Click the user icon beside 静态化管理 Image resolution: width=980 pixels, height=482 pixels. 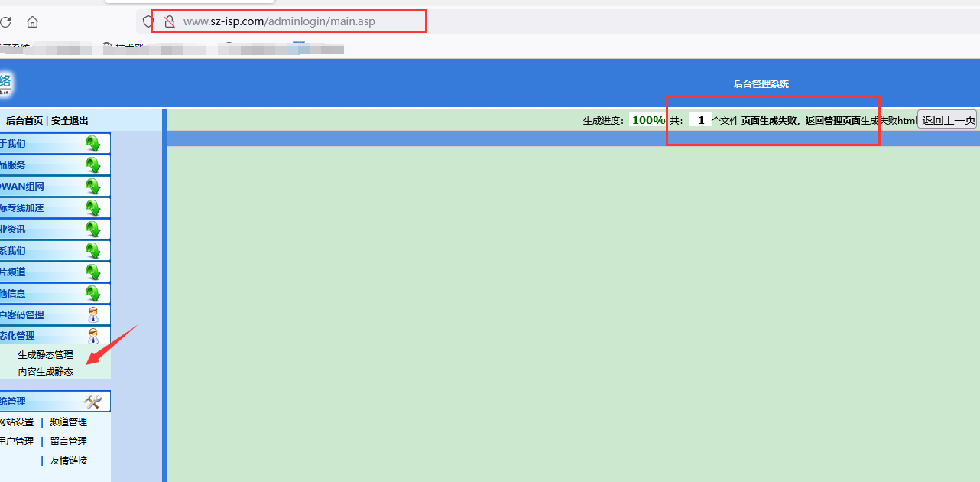(x=93, y=336)
